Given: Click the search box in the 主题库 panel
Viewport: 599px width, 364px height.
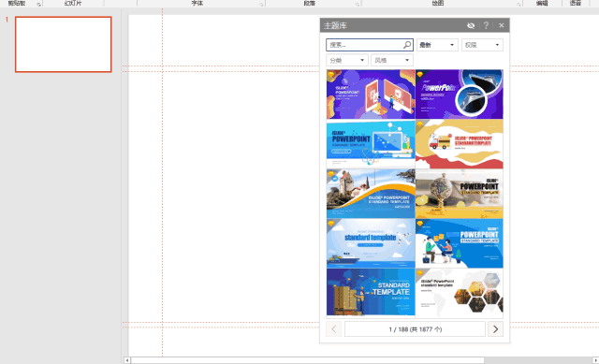Looking at the screenshot, I should 369,45.
